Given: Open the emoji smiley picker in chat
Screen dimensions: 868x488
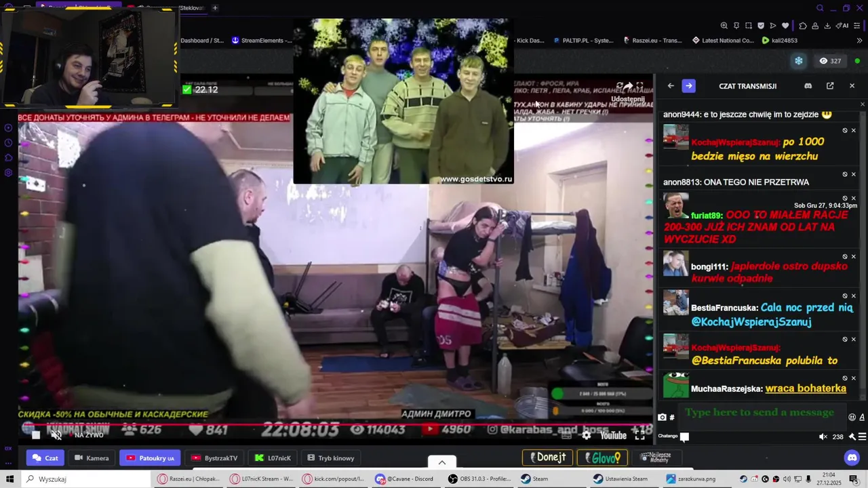Looking at the screenshot, I should (x=852, y=418).
